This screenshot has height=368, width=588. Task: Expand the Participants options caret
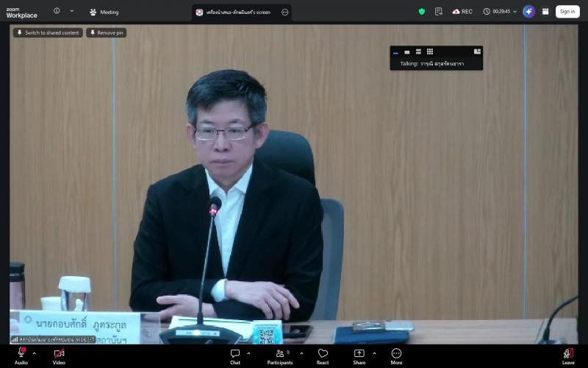(x=301, y=353)
